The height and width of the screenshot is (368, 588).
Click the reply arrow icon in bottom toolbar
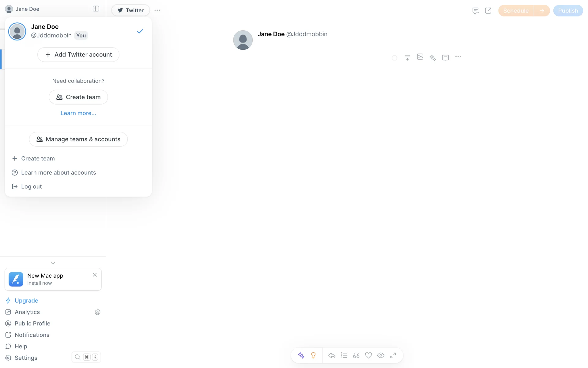pyautogui.click(x=332, y=355)
